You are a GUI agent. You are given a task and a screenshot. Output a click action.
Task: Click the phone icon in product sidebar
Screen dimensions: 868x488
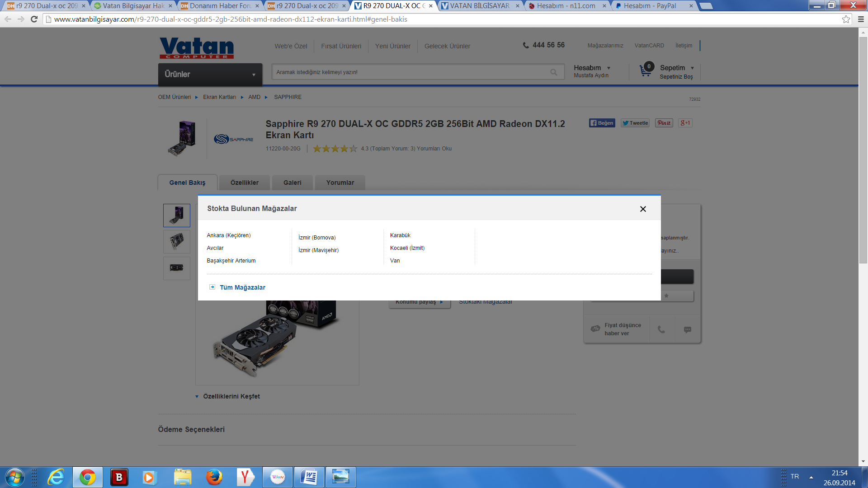tap(661, 330)
